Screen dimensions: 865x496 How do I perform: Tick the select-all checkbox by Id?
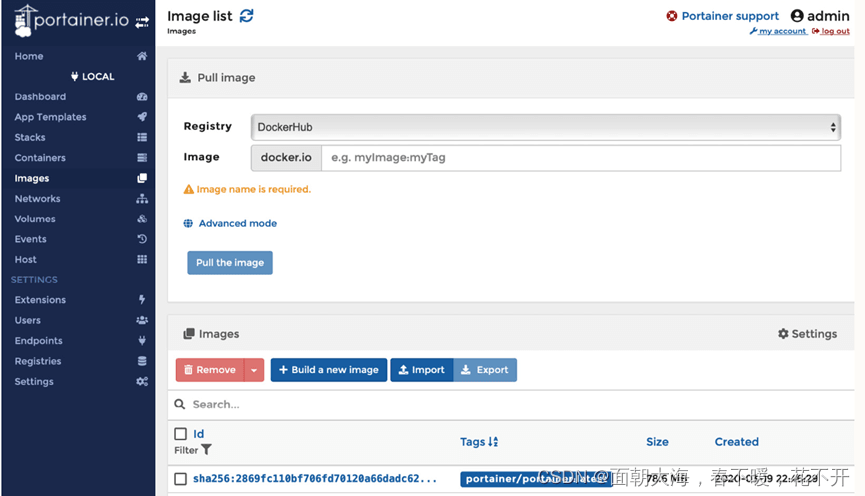181,434
